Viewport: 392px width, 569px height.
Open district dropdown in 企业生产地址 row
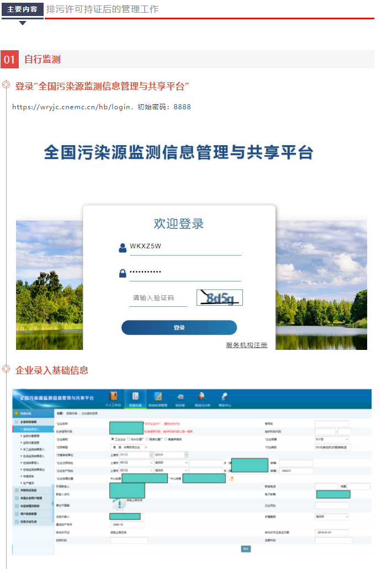coord(136,470)
